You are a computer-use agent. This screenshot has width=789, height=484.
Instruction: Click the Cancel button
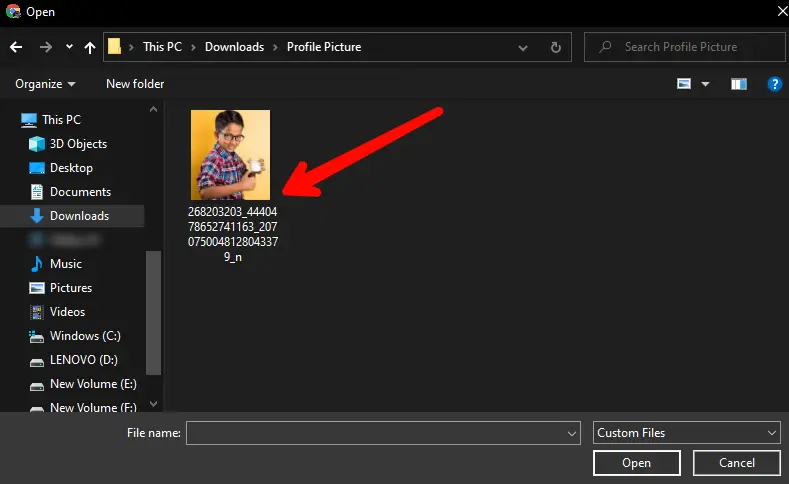click(737, 463)
